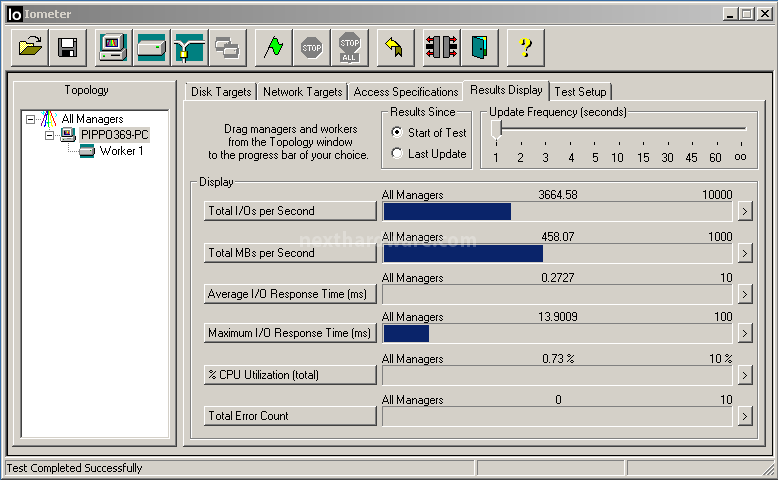Save the test configuration (floppy icon)
Screen dimensions: 778x480
(x=68, y=48)
